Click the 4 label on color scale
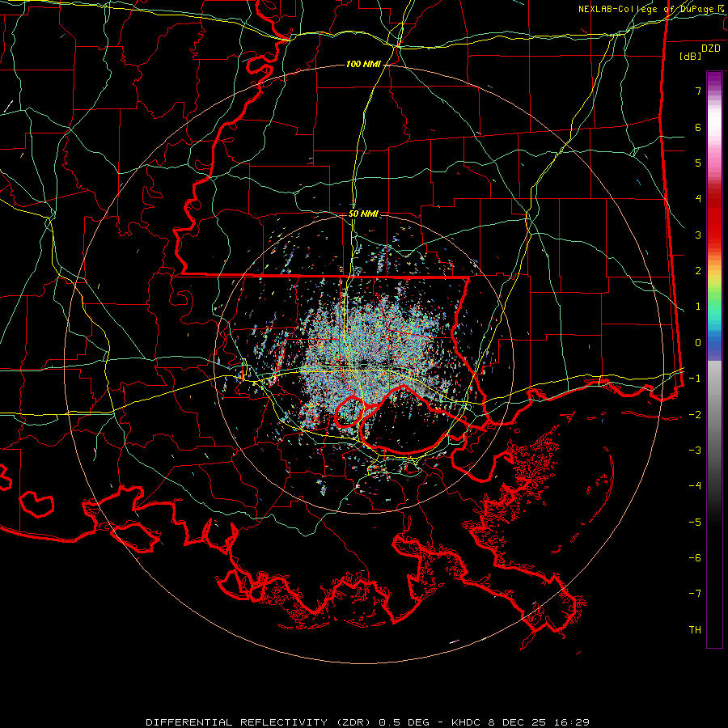 [x=698, y=199]
